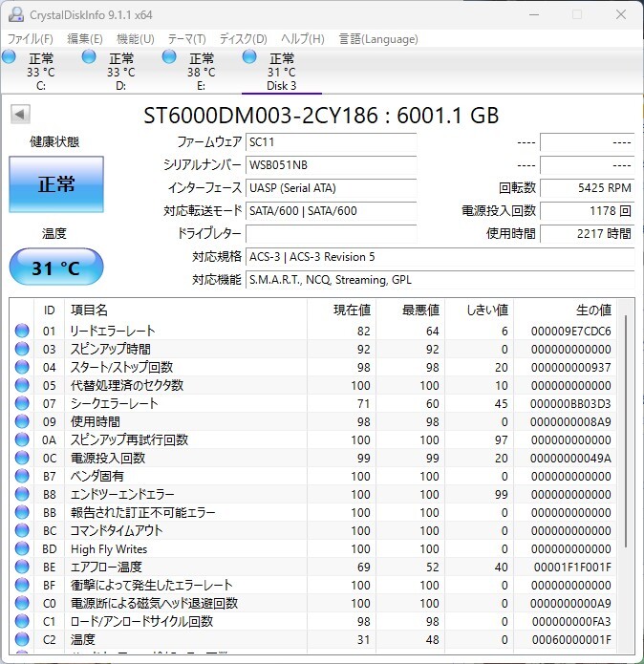Click the 正常 health status button
Image resolution: width=644 pixels, height=664 pixels.
pyautogui.click(x=56, y=184)
